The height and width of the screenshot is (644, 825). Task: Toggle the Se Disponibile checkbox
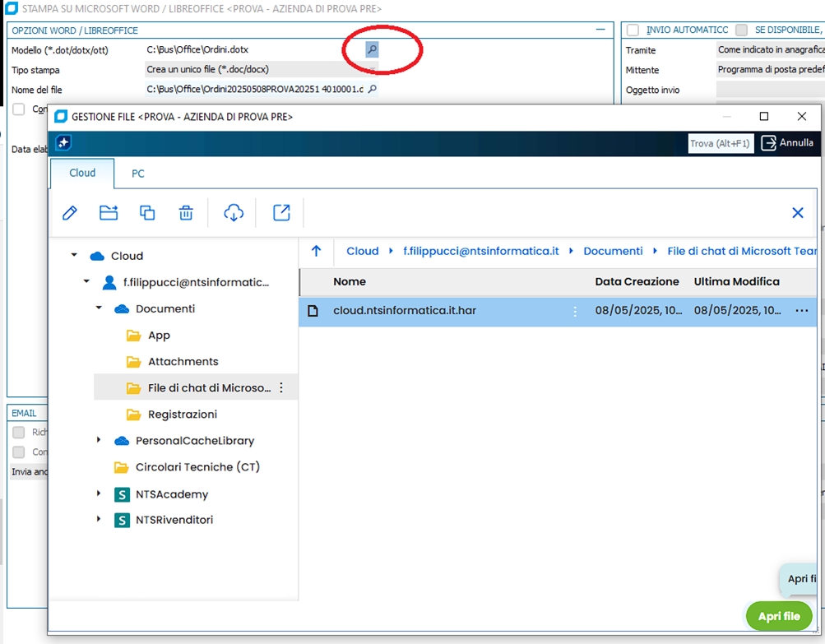coord(742,30)
